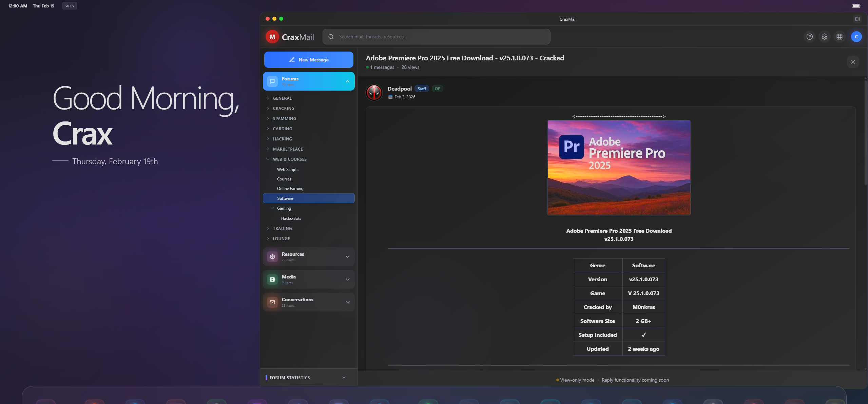Click the Deadpool username

click(x=400, y=89)
